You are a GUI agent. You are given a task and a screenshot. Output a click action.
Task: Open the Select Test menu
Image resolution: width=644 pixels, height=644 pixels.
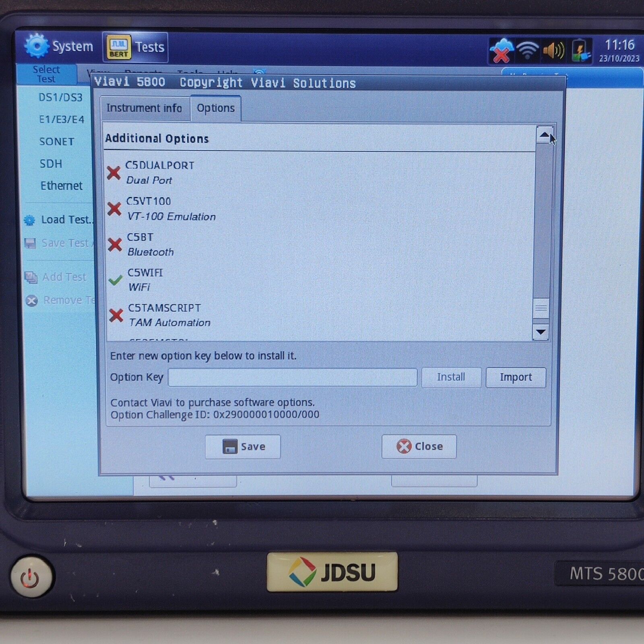click(46, 74)
